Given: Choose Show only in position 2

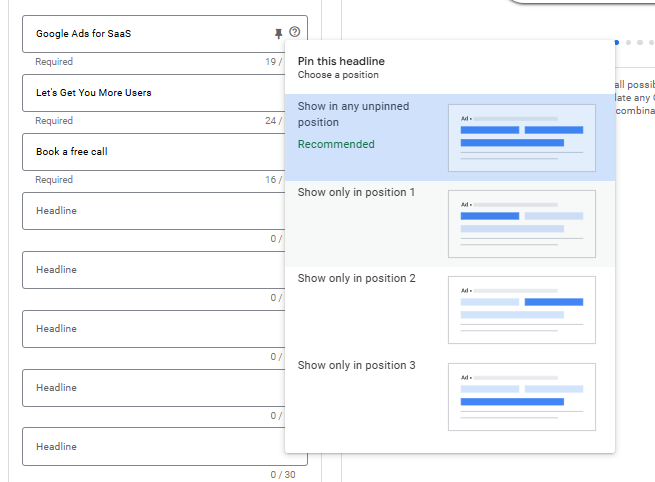Looking at the screenshot, I should 356,278.
